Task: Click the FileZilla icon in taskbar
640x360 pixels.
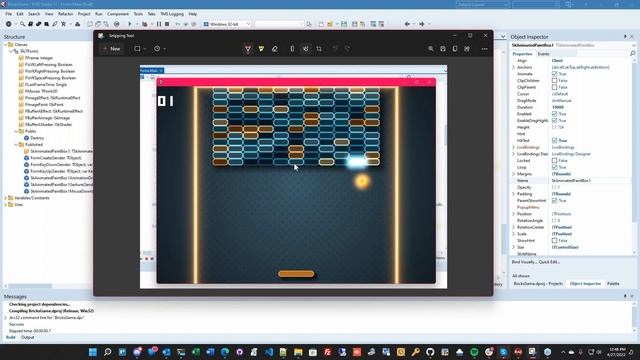Action: 327,352
